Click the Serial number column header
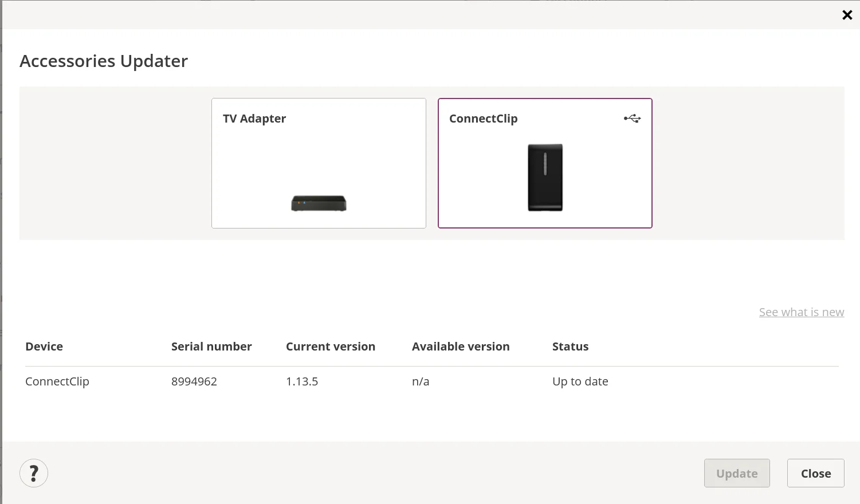 (211, 346)
